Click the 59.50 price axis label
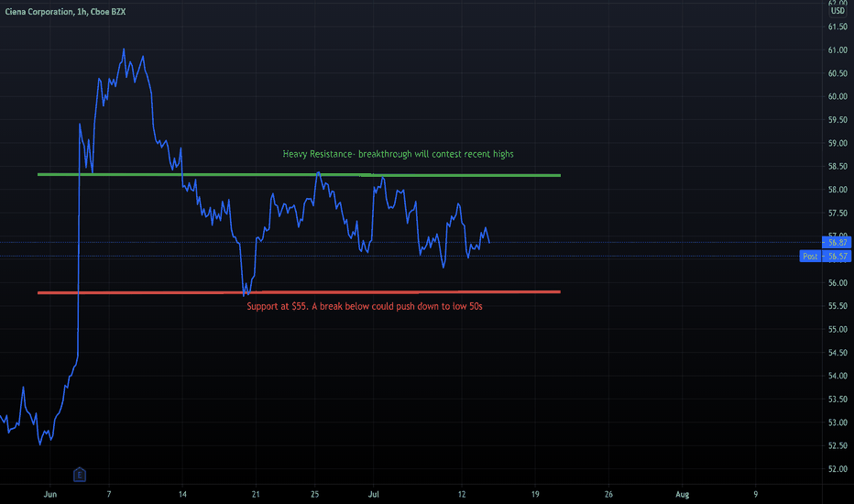The image size is (854, 504). [838, 120]
